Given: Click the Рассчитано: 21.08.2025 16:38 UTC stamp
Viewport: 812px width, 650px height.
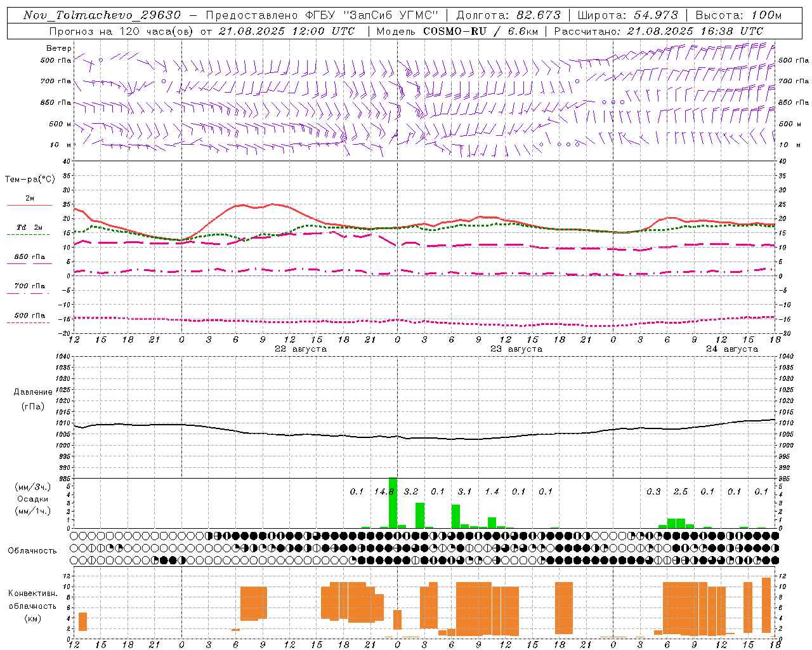Looking at the screenshot, I should [x=658, y=31].
